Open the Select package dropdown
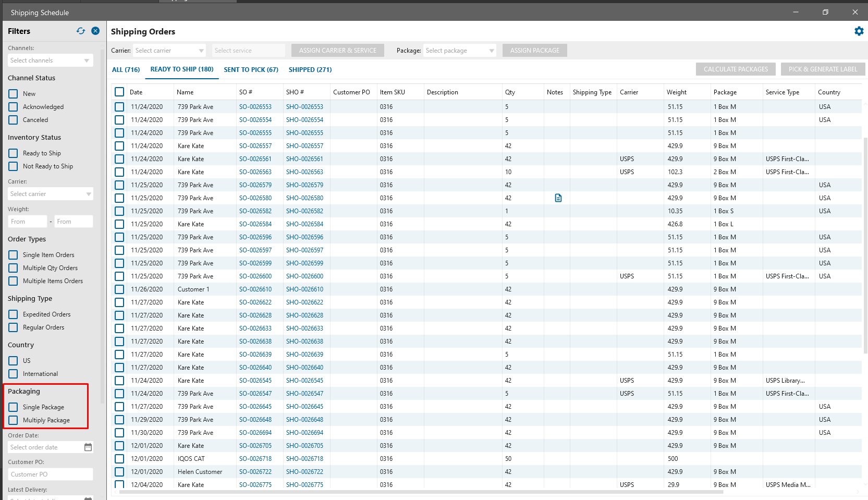The height and width of the screenshot is (500, 868). 459,51
